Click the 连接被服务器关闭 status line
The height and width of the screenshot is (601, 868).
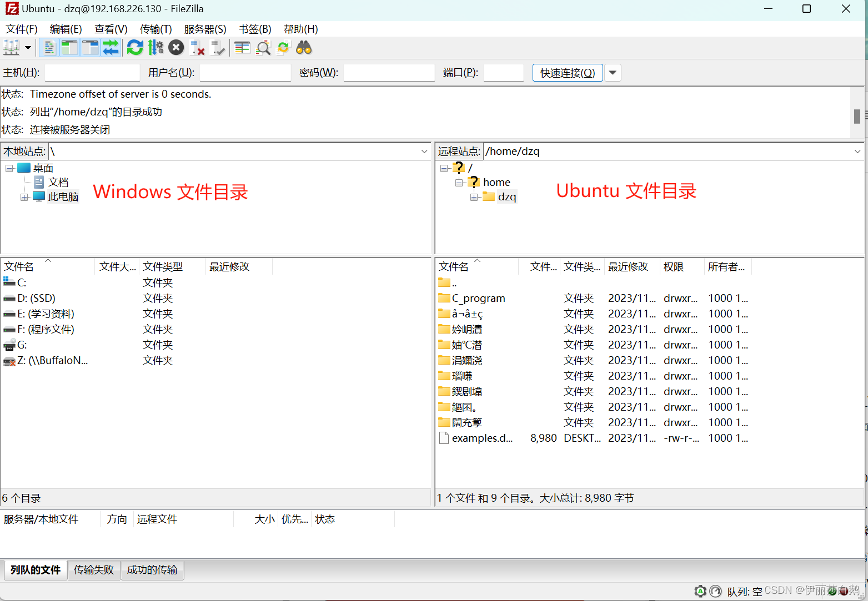coord(70,129)
